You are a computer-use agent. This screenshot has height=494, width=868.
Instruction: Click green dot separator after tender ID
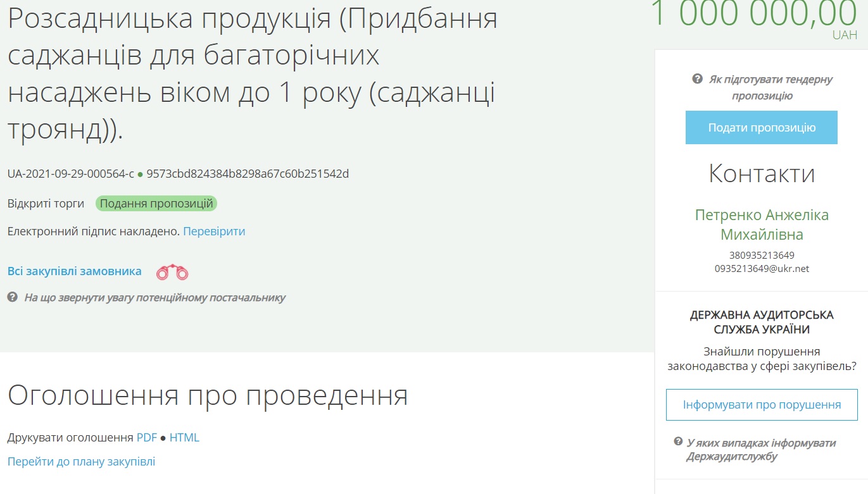tap(140, 174)
